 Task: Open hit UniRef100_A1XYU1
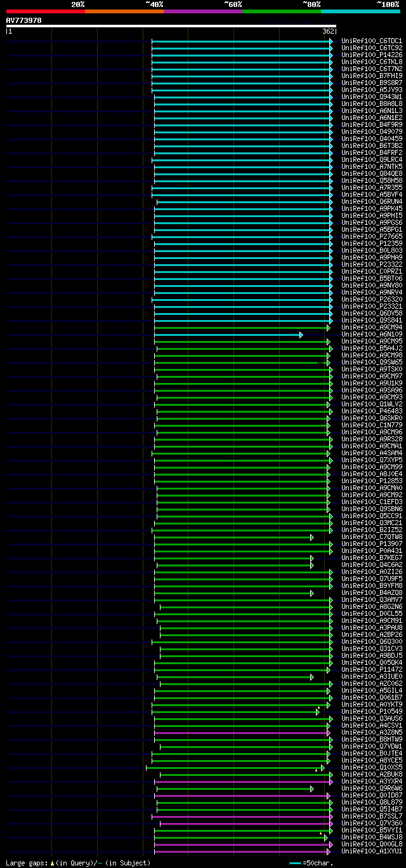(x=372, y=851)
